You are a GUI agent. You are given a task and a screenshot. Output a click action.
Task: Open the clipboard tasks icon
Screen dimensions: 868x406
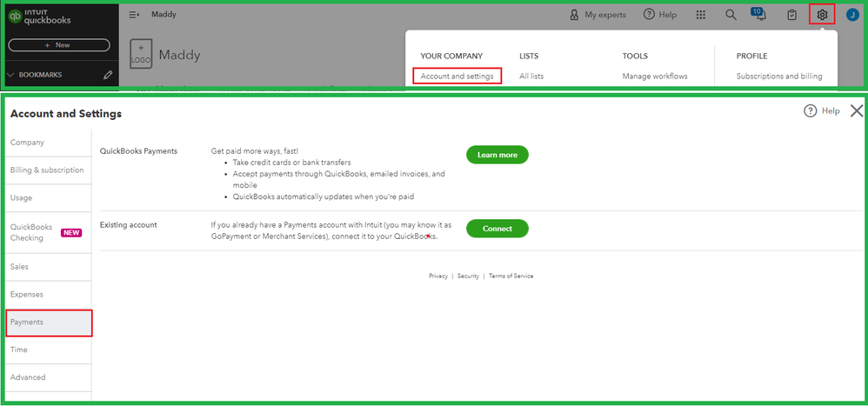(x=792, y=15)
